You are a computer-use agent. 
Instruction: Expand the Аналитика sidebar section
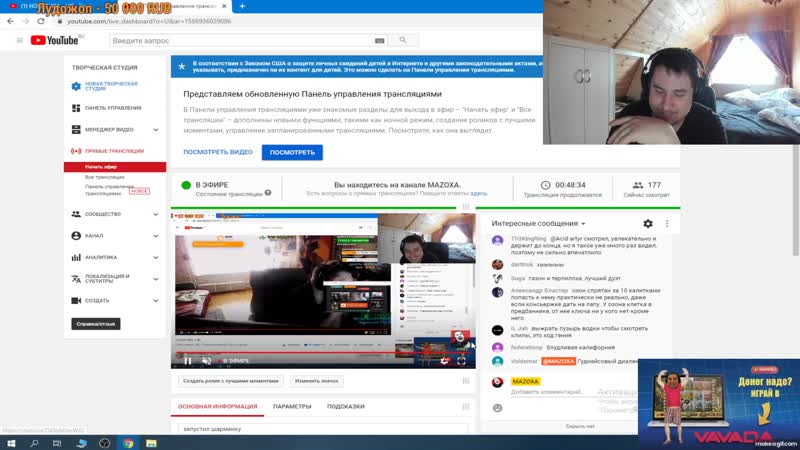pyautogui.click(x=156, y=257)
